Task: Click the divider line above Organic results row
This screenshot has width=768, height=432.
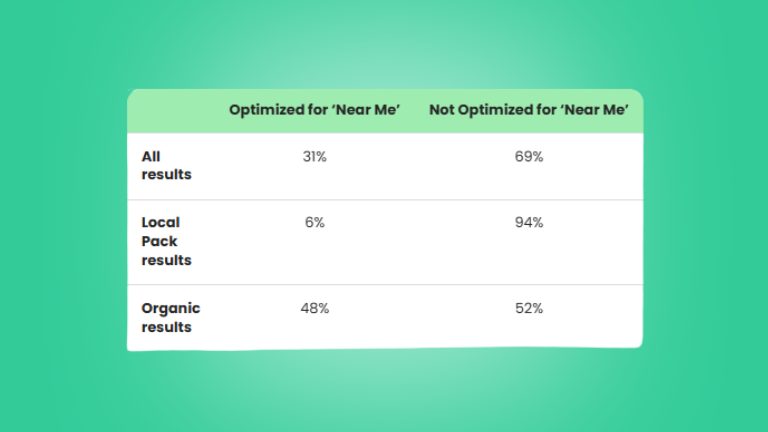Action: coord(385,285)
